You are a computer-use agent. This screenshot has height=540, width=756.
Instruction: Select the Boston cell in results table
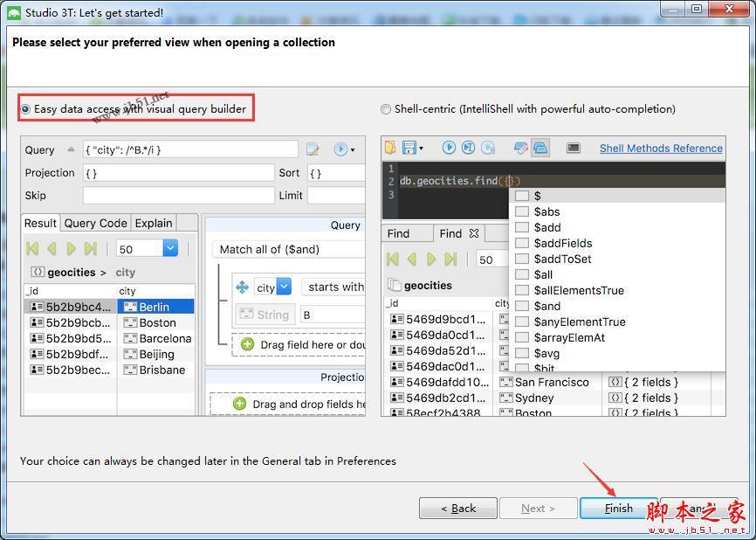point(155,322)
